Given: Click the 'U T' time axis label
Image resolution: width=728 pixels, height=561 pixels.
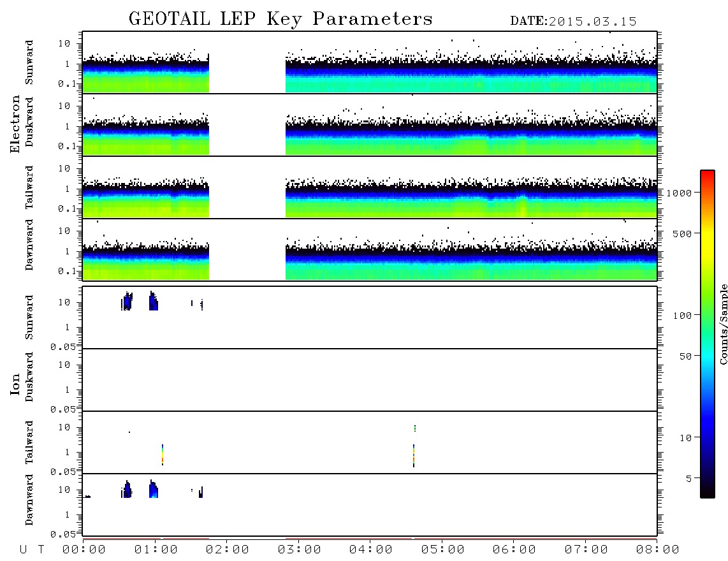Looking at the screenshot, I should click(32, 550).
